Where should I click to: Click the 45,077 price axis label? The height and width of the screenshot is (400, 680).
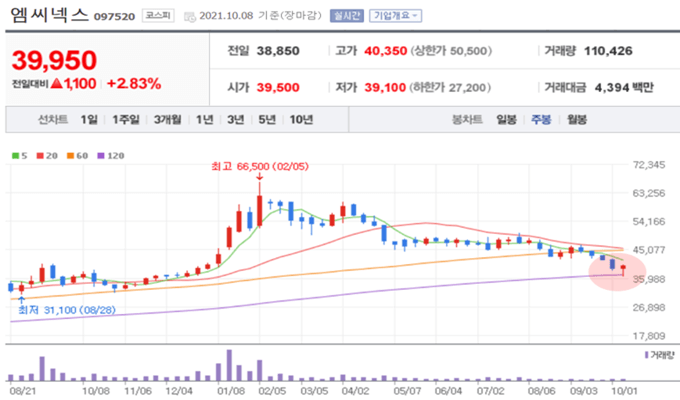tap(649, 250)
